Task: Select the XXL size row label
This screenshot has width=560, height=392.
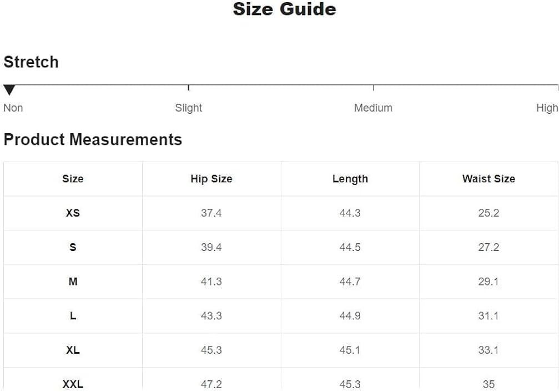Action: click(x=73, y=384)
